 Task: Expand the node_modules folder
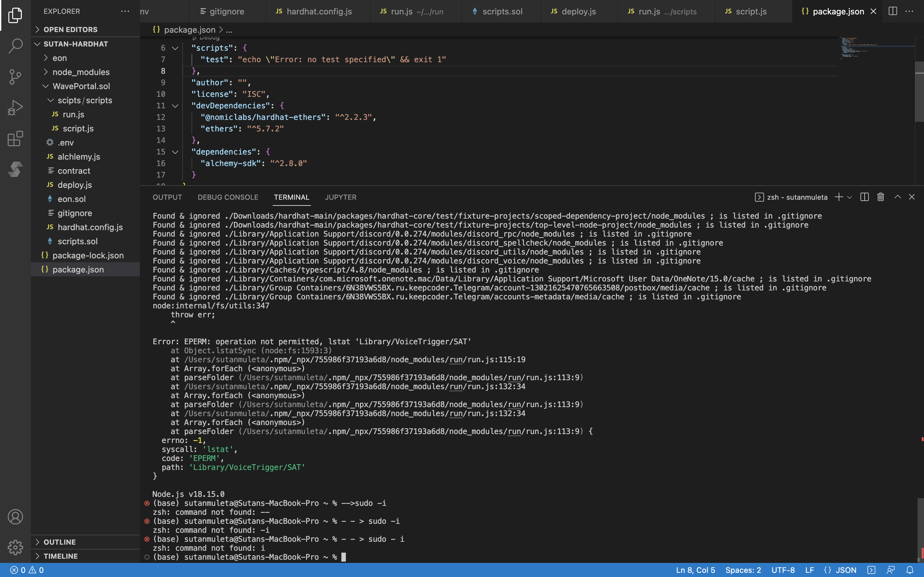point(81,72)
